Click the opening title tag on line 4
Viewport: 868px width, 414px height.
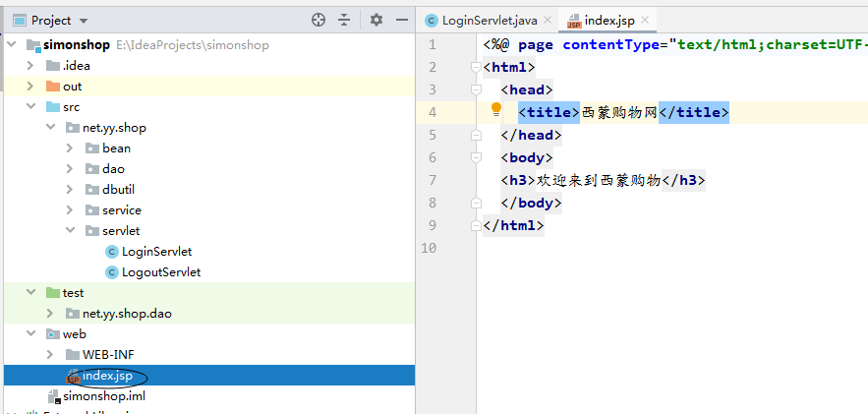point(550,112)
